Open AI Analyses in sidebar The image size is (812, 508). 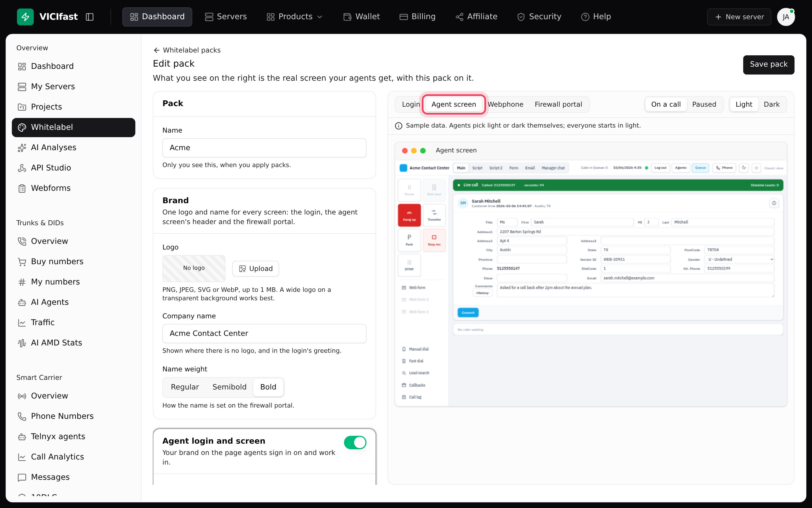click(x=74, y=148)
